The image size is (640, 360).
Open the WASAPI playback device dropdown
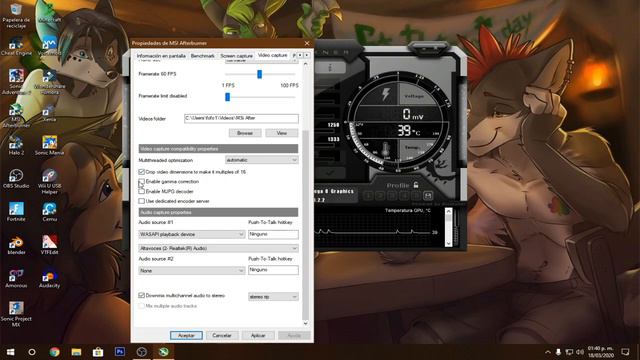192,234
